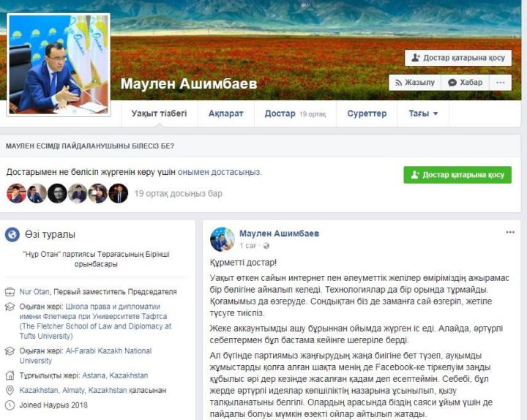Viewport: 527px width, 420px height.
Task: Click the post privacy globe icon
Action: click(x=266, y=246)
